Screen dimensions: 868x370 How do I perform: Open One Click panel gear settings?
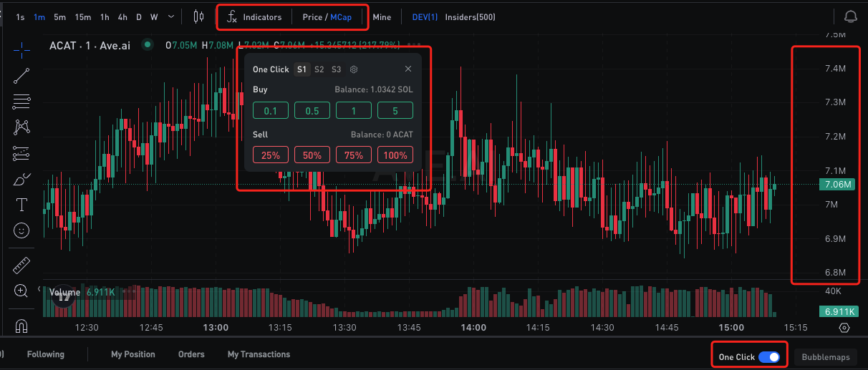354,69
